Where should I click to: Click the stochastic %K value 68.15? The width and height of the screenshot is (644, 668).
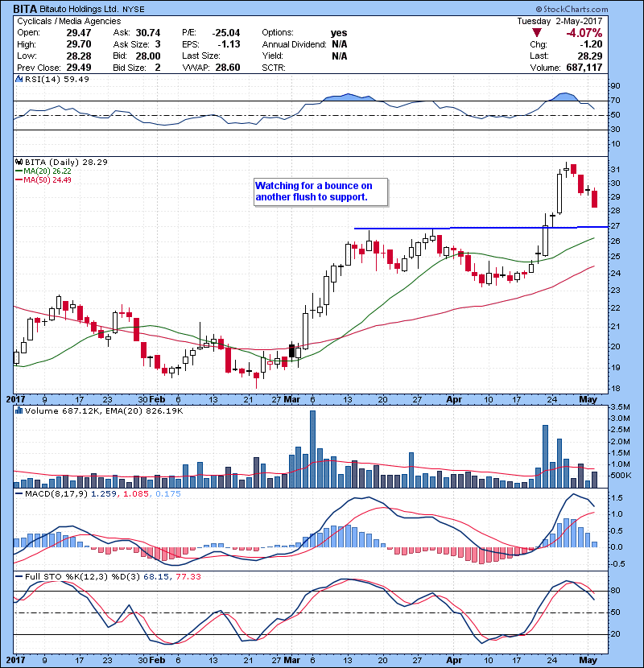pyautogui.click(x=155, y=576)
